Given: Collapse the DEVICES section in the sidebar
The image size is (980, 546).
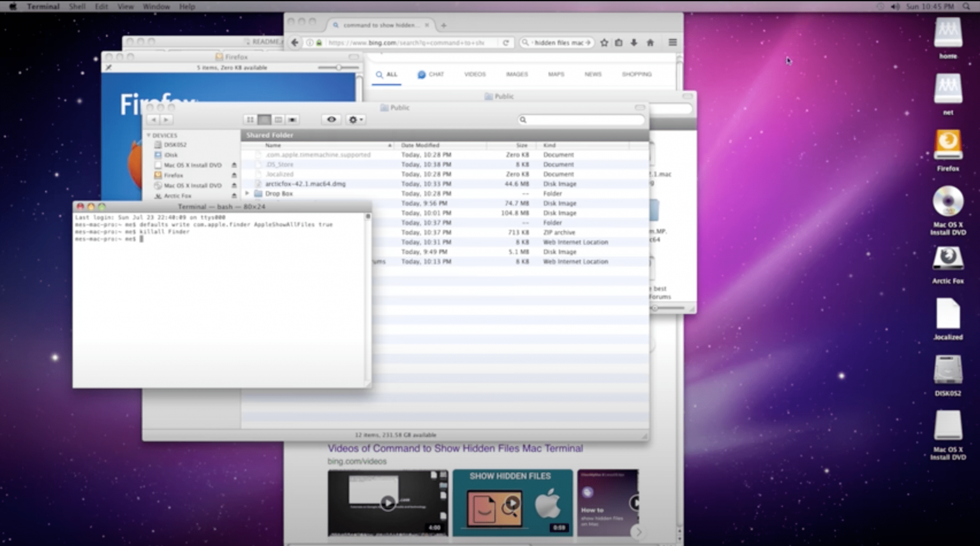Looking at the screenshot, I should (148, 135).
